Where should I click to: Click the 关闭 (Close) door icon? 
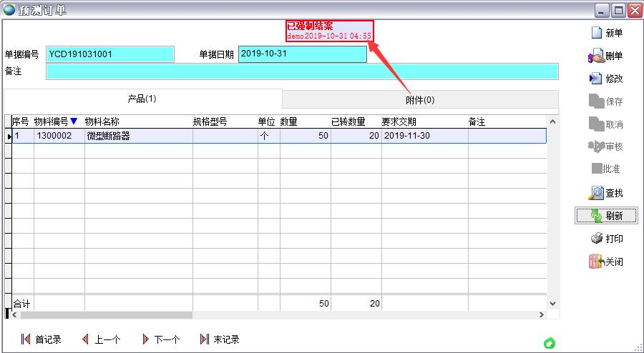click(596, 262)
